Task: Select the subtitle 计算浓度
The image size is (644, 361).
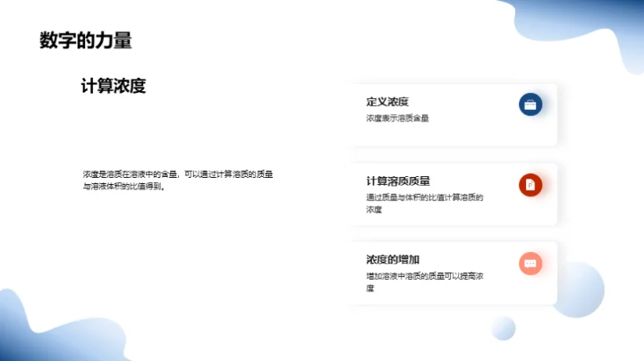Action: click(x=114, y=86)
